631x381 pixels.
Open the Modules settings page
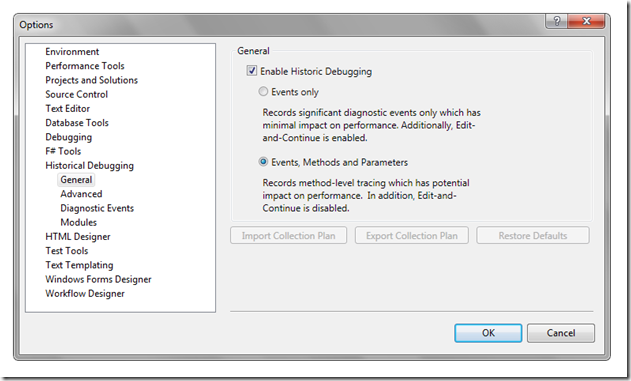click(x=78, y=222)
